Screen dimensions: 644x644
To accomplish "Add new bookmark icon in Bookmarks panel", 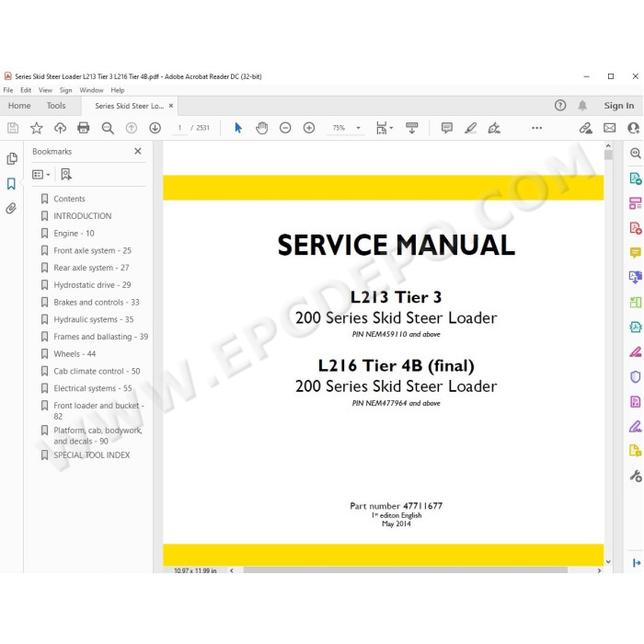I will [66, 175].
